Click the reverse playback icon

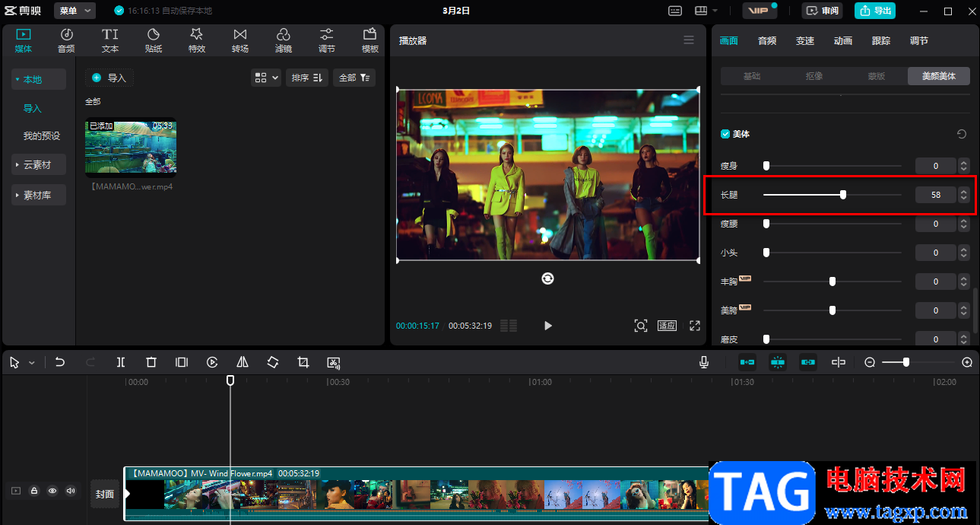(212, 363)
